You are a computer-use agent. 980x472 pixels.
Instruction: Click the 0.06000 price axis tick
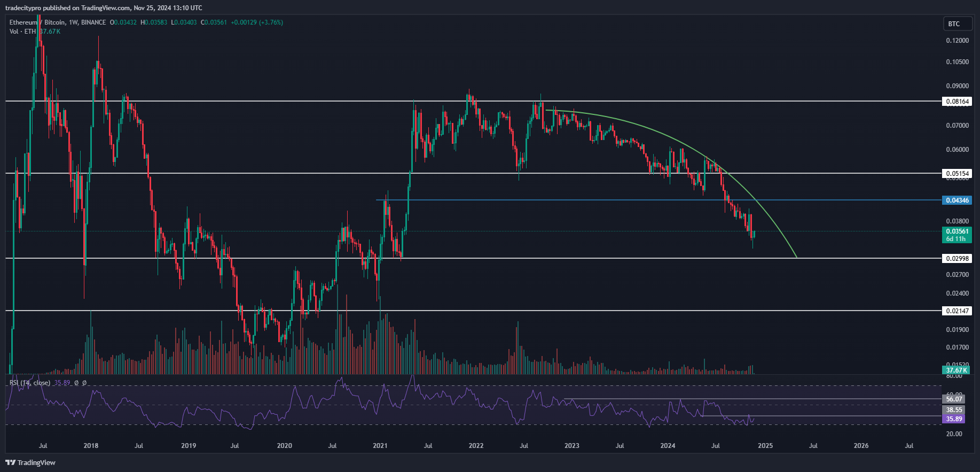[x=957, y=150]
